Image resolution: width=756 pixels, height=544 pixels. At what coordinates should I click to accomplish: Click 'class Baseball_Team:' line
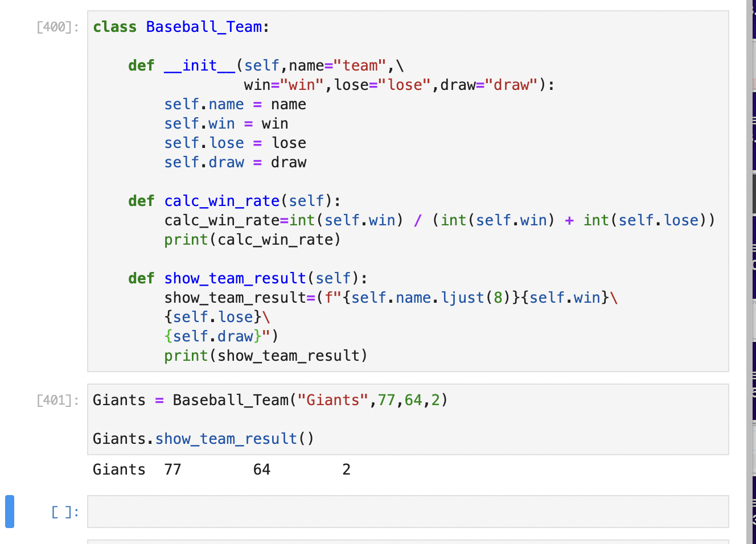coord(181,27)
